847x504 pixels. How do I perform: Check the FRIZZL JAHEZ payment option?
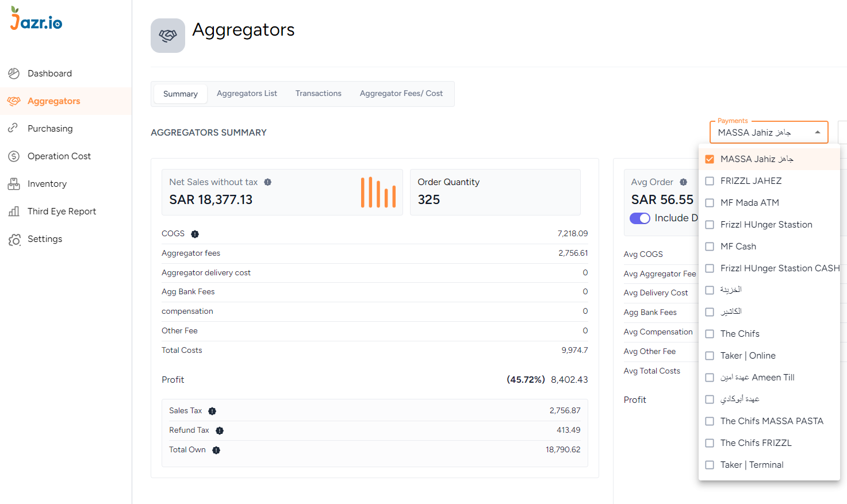pos(709,180)
